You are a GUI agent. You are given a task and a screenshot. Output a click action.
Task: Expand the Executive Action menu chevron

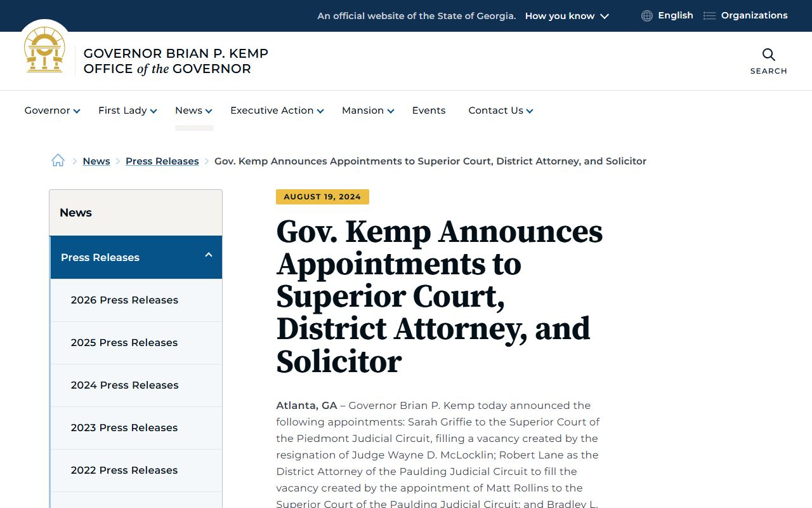320,111
